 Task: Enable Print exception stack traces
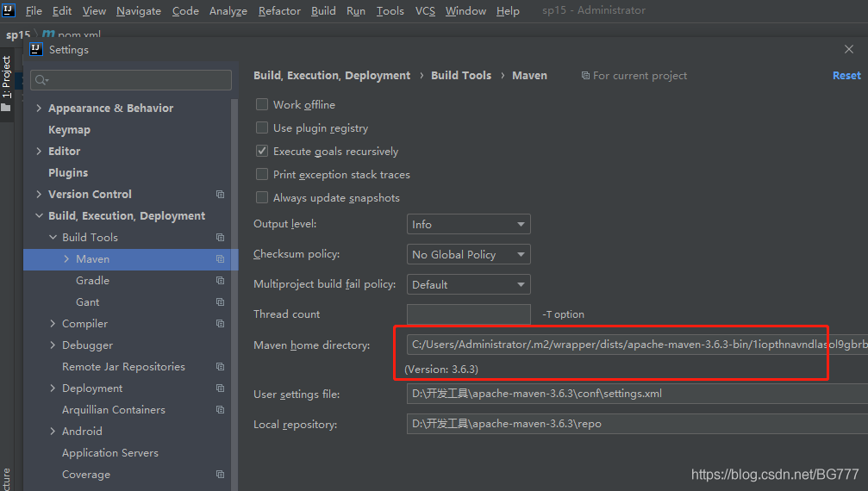[x=262, y=174]
